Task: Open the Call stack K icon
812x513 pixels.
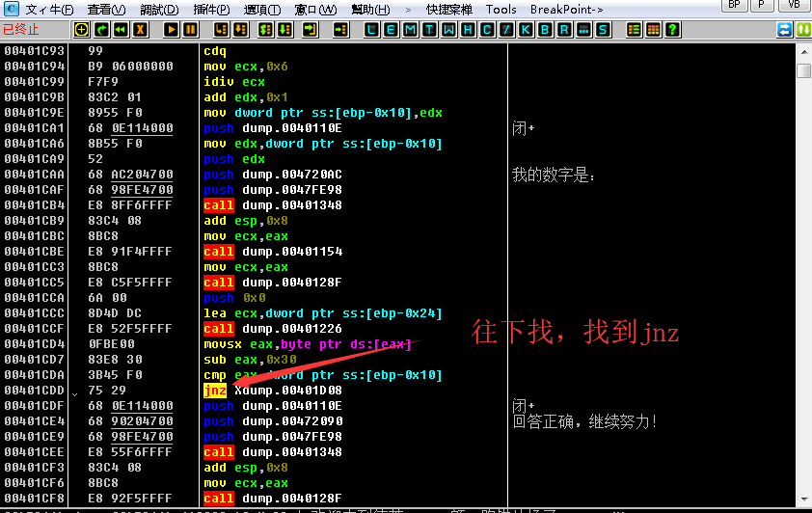Action: (x=526, y=30)
